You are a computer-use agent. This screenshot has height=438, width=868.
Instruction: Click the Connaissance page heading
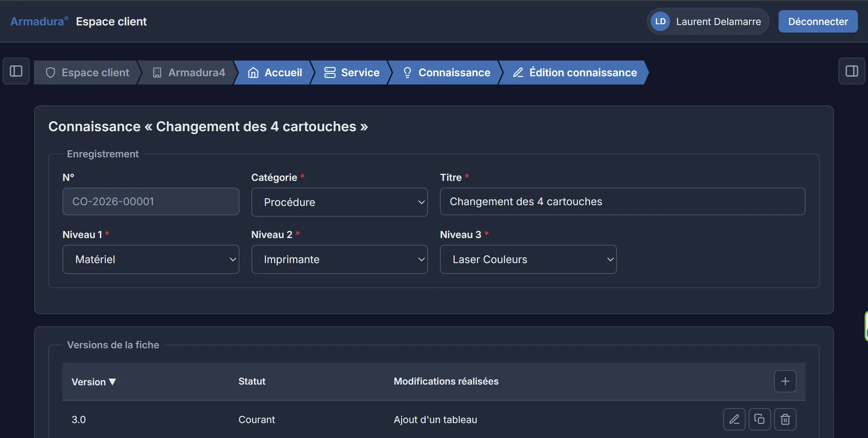coord(208,126)
